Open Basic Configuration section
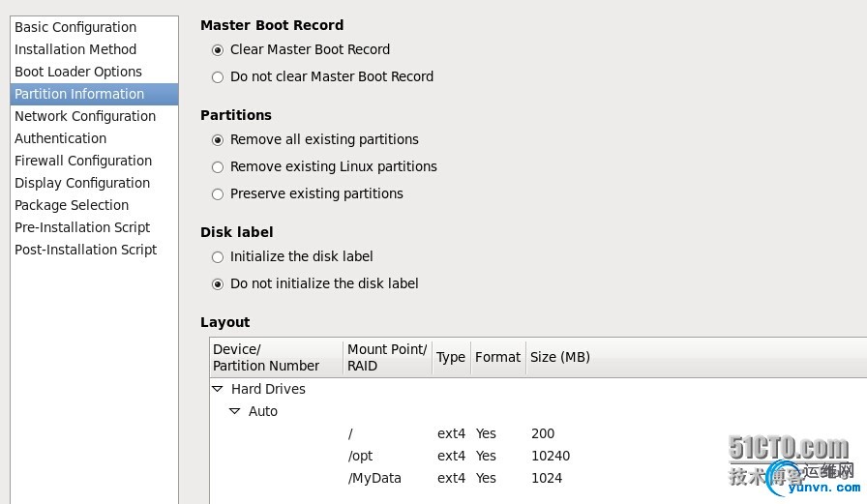867x504 pixels. 75,27
